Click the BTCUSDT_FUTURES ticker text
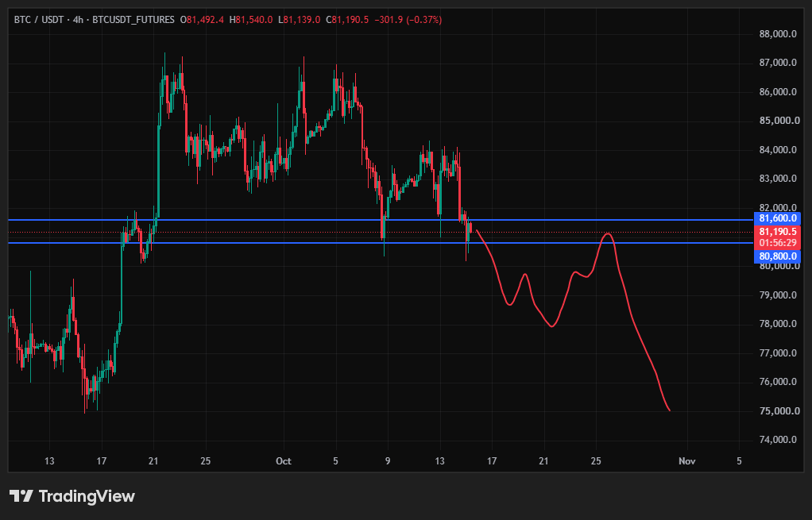Viewport: 812px width, 520px height. 133,20
